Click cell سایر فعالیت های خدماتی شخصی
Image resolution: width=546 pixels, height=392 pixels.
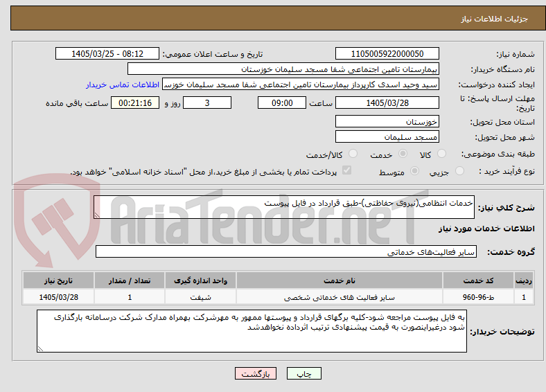coord(339,297)
